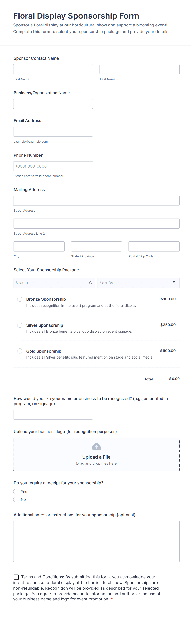Click the package Search box

point(50,283)
